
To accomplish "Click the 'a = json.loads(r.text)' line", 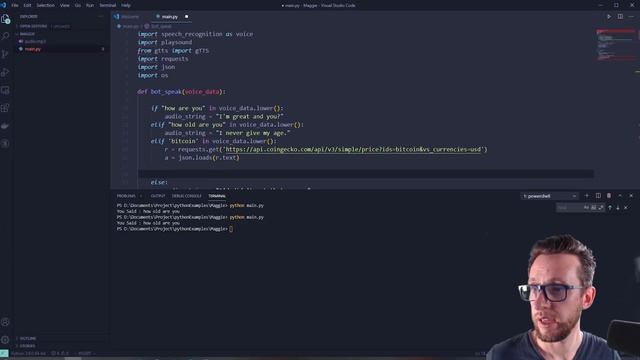I will point(202,158).
